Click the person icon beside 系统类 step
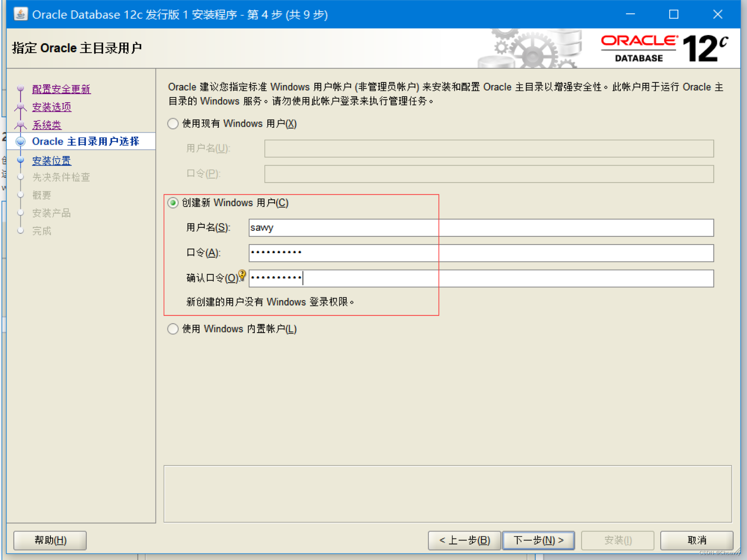 (x=20, y=125)
